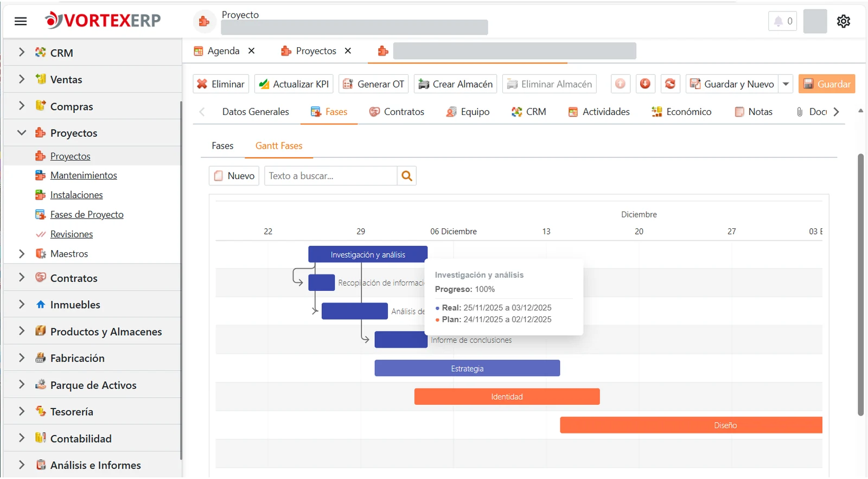This screenshot has width=868, height=479.
Task: Expand the Compras sidebar section
Action: 22,106
